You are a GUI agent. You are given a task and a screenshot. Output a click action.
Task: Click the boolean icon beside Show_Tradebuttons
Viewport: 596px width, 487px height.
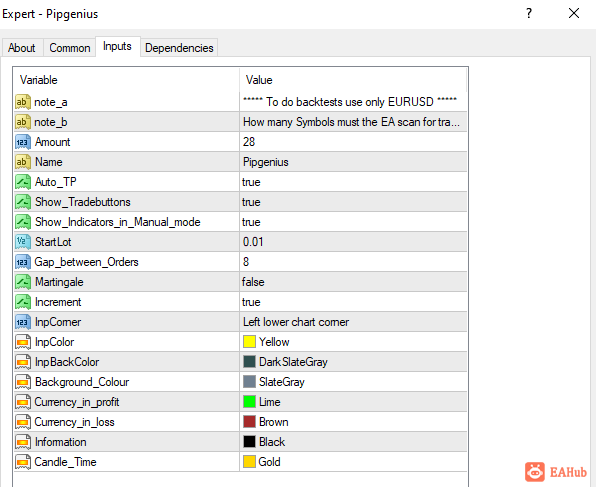coord(23,202)
